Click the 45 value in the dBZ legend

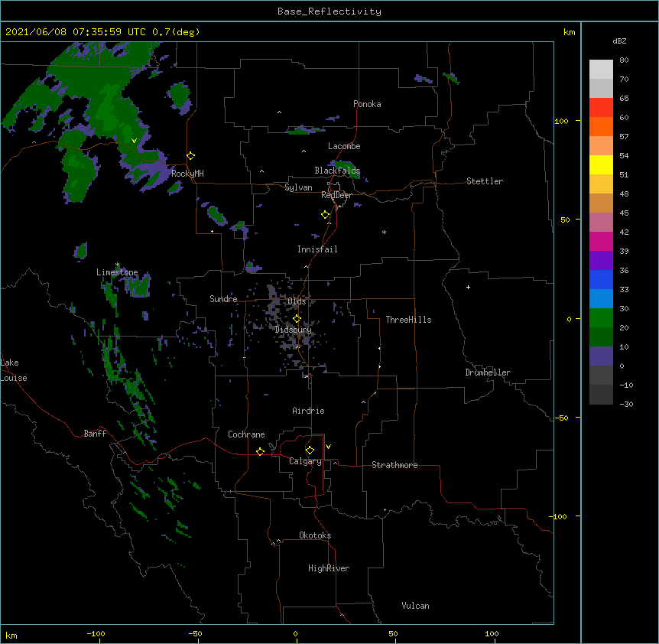coord(624,213)
